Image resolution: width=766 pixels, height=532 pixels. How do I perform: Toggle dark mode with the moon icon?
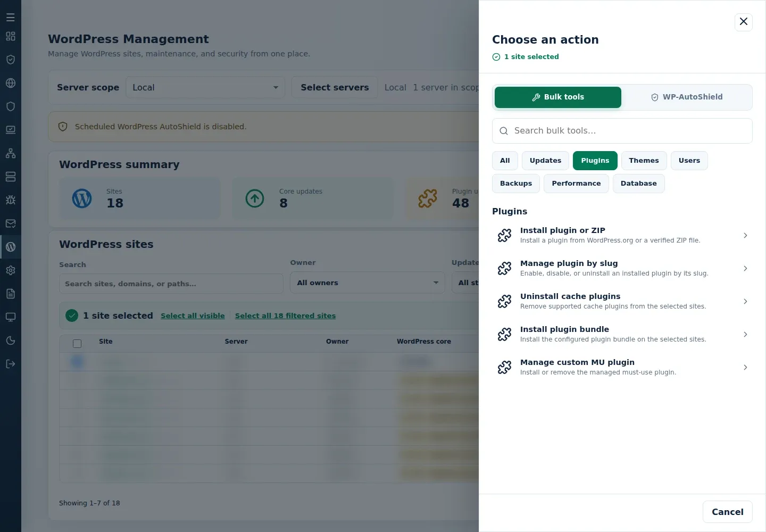pos(11,340)
